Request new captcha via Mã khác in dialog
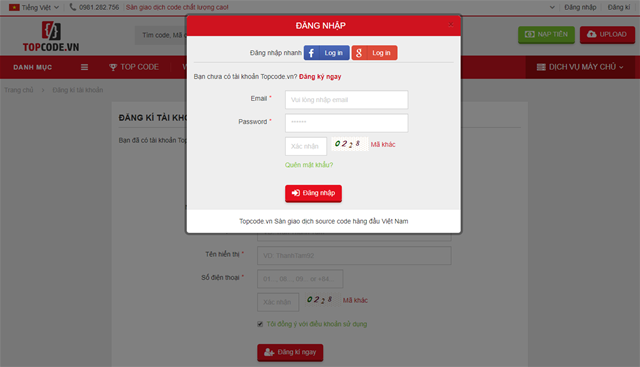 click(x=383, y=145)
